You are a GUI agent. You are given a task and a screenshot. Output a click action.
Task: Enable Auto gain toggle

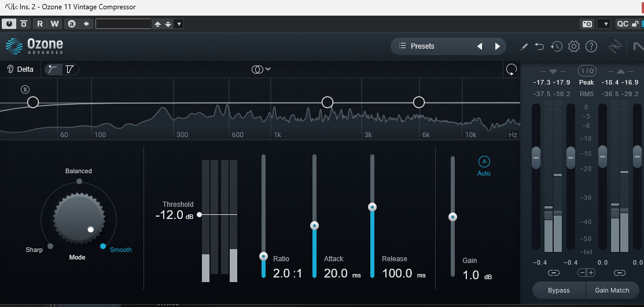tap(484, 166)
